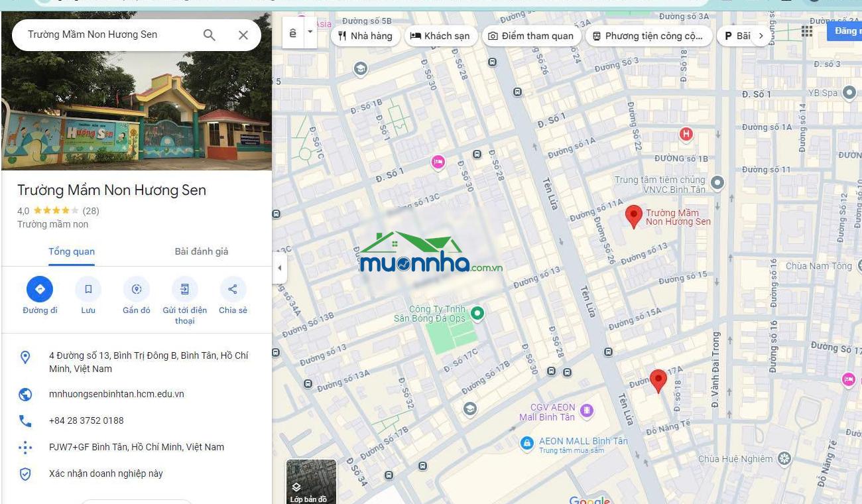Image resolution: width=862 pixels, height=504 pixels.
Task: Click the 28 reviews count link
Action: pos(91,211)
